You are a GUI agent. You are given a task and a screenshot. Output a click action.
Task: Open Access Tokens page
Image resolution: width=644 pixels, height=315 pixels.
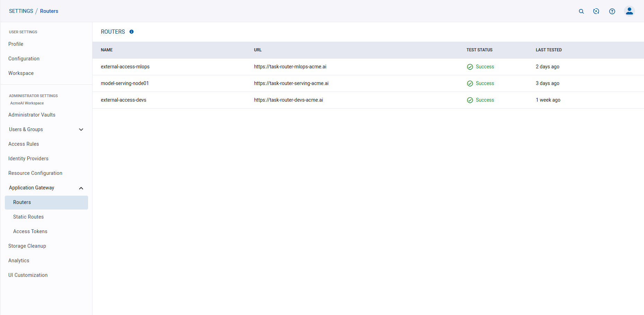[x=30, y=231]
